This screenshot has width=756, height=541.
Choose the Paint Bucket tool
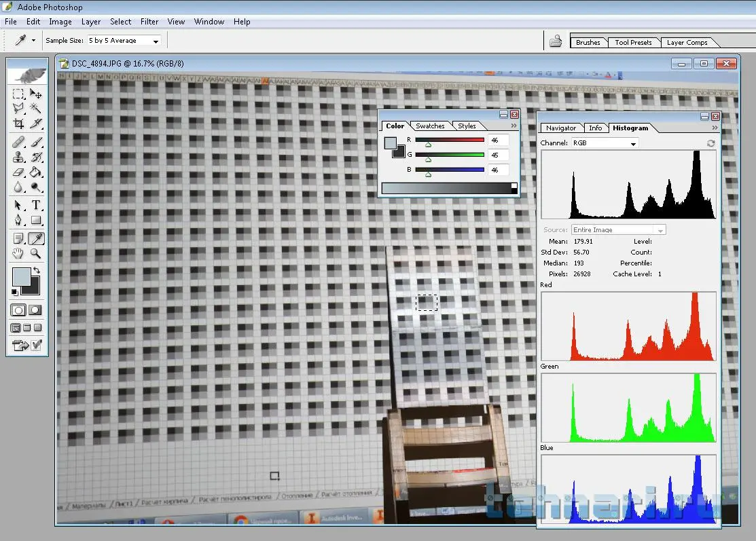[36, 172]
